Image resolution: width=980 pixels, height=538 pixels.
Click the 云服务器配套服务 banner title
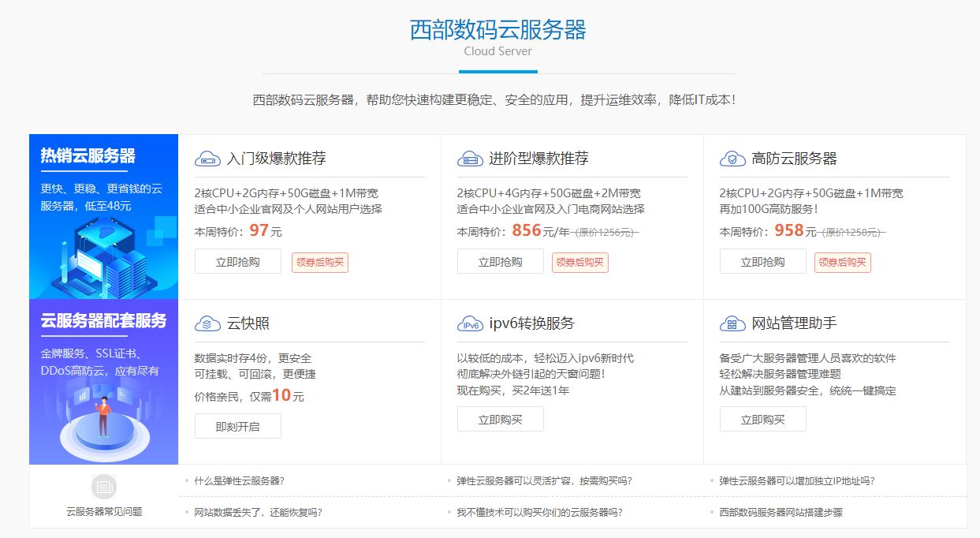104,321
